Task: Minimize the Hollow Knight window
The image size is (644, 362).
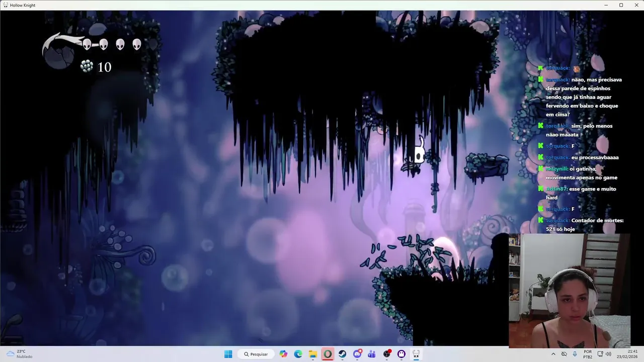Action: 606,5
